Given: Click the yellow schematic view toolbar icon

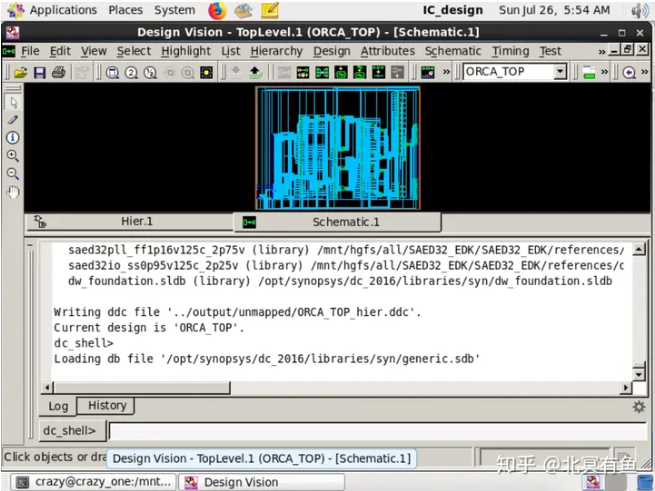Looking at the screenshot, I should pyautogui.click(x=303, y=73).
